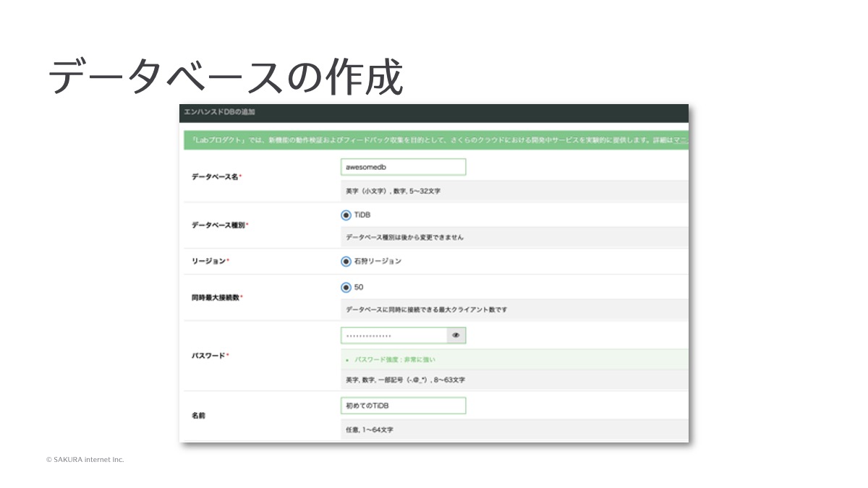
Task: Click the パスワード input field
Action: point(393,335)
